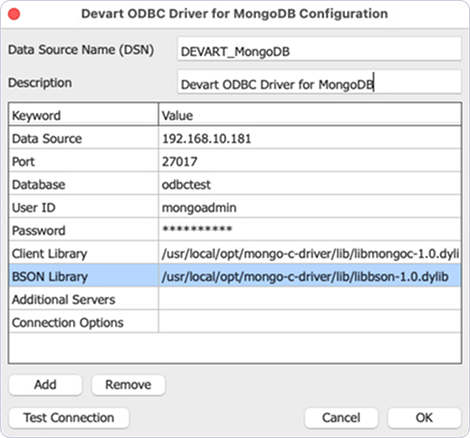The width and height of the screenshot is (470, 438).
Task: Select the 27017 port value
Action: 310,161
